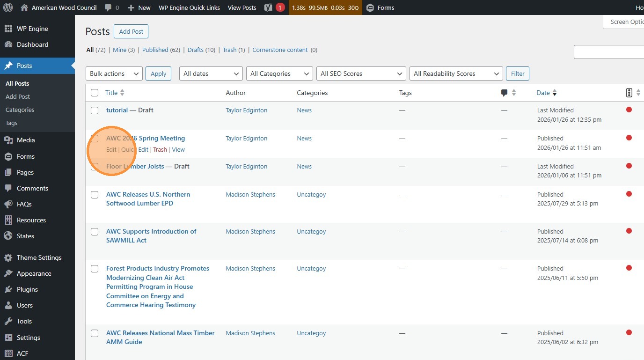Open Media from the sidebar
The width and height of the screenshot is (644, 360).
[x=26, y=140]
